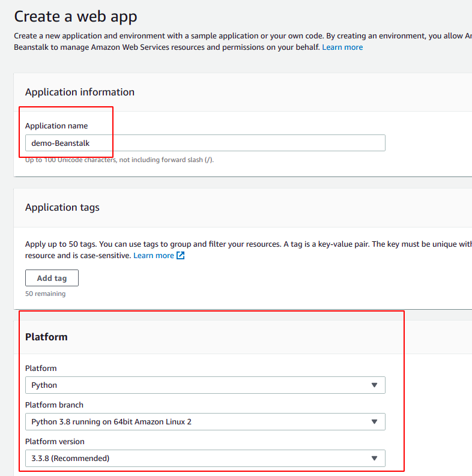This screenshot has height=476, width=472.
Task: Click the Application tags heading
Action: click(x=62, y=207)
